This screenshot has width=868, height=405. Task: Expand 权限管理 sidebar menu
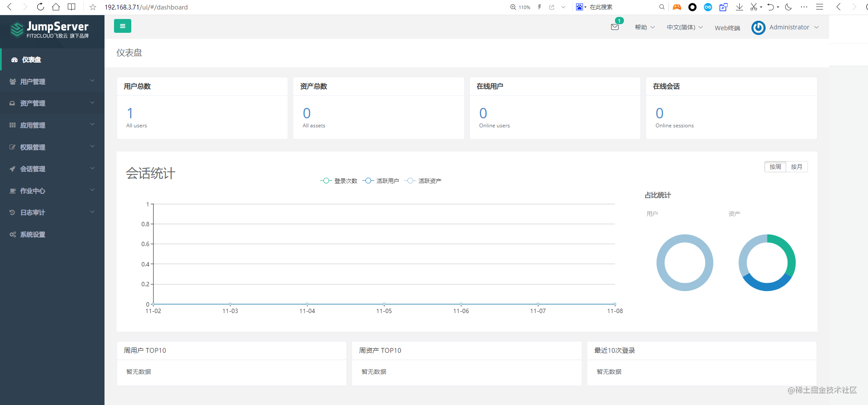52,147
